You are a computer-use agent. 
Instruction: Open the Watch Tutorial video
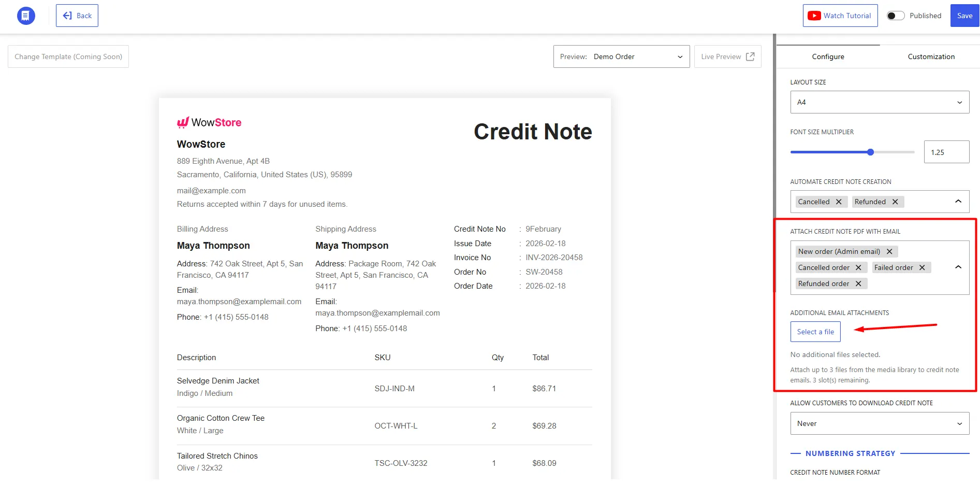coord(840,16)
